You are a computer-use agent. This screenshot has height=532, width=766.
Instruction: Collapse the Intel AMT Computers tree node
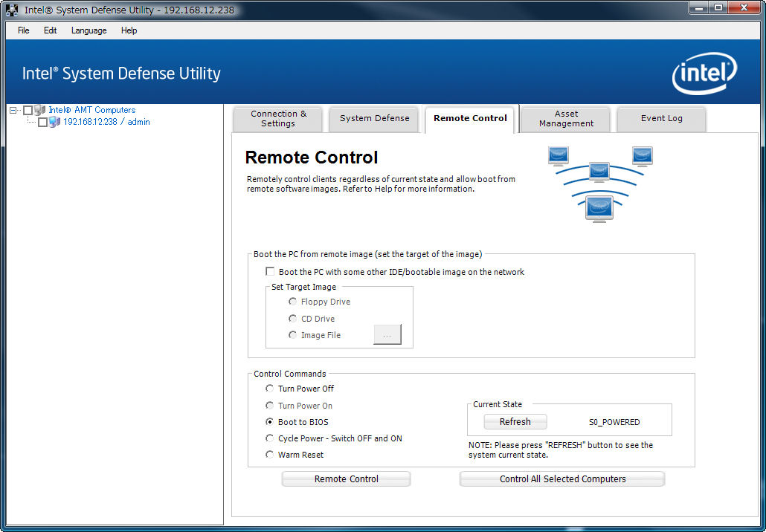coord(13,110)
